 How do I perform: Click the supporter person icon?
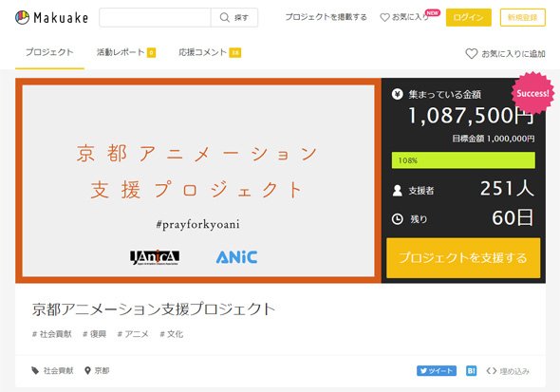(x=397, y=191)
